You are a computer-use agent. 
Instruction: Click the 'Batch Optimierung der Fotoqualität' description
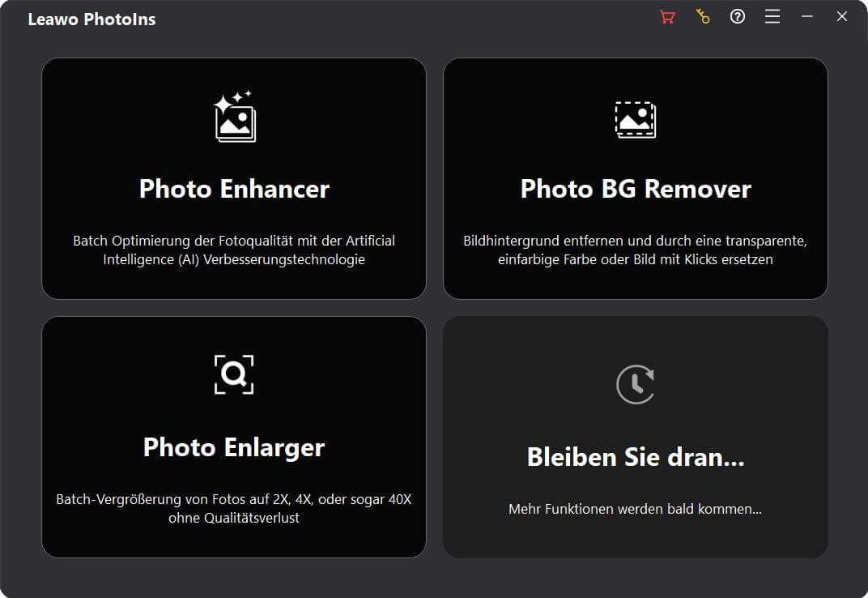click(234, 250)
